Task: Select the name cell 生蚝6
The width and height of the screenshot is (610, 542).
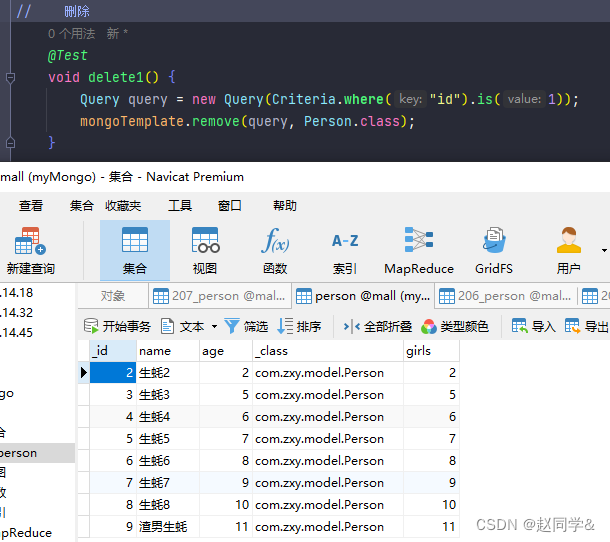Action: (x=168, y=461)
